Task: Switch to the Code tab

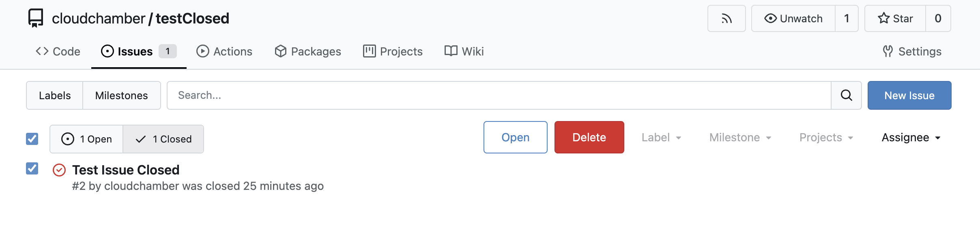Action: pyautogui.click(x=58, y=51)
